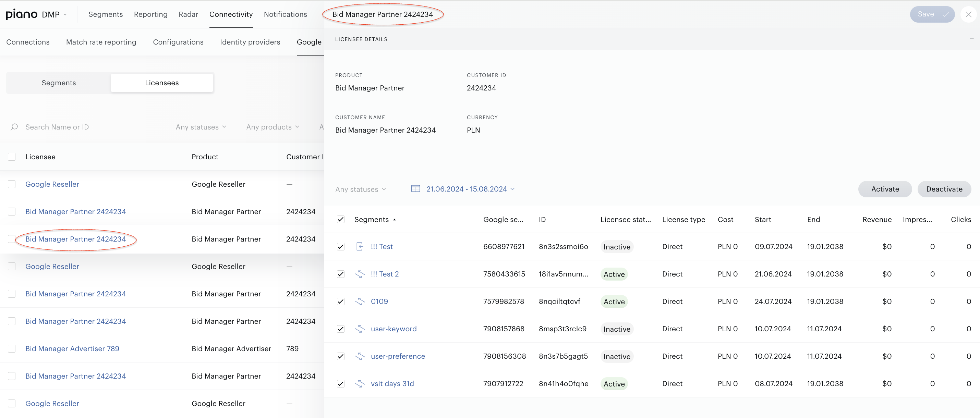The width and height of the screenshot is (980, 418).
Task: Click the segment type icon for !!! Test
Action: (x=360, y=246)
